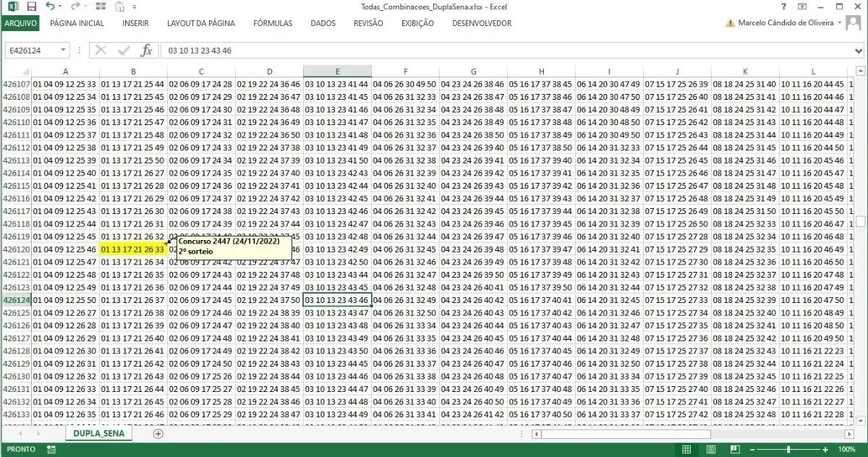Click the user profile picture placeholder
Viewport: 868px width, 457px height.
(855, 23)
